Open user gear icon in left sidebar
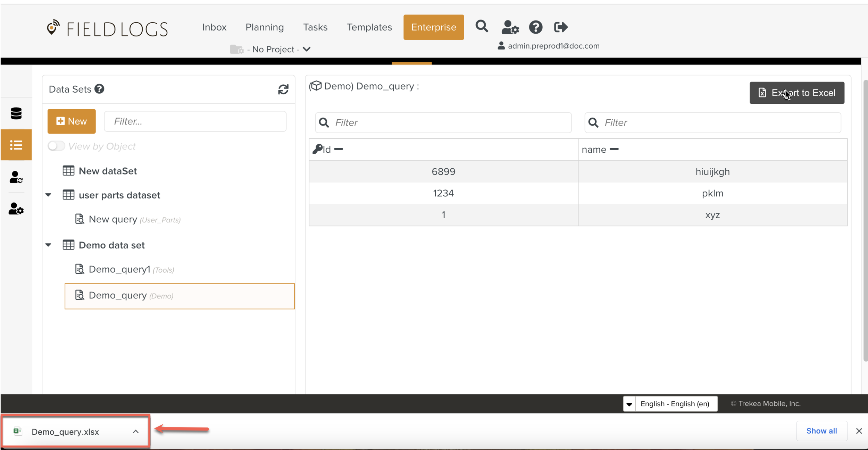Screen dimensions: 868x450 (16, 209)
